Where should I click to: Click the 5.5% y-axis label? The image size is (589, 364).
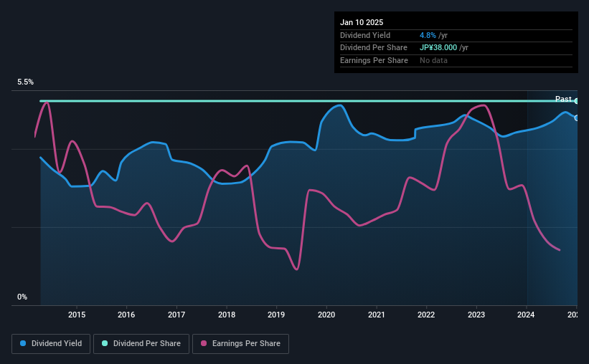click(x=25, y=82)
